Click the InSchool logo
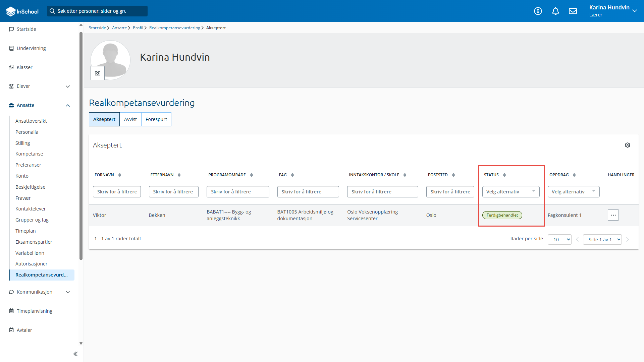This screenshot has width=644, height=362. [x=22, y=11]
